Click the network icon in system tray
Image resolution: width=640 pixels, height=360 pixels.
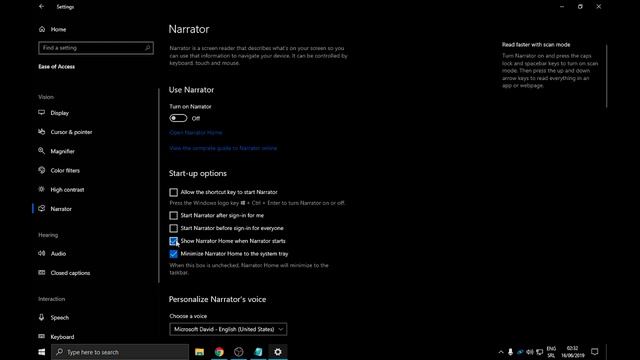click(x=540, y=352)
